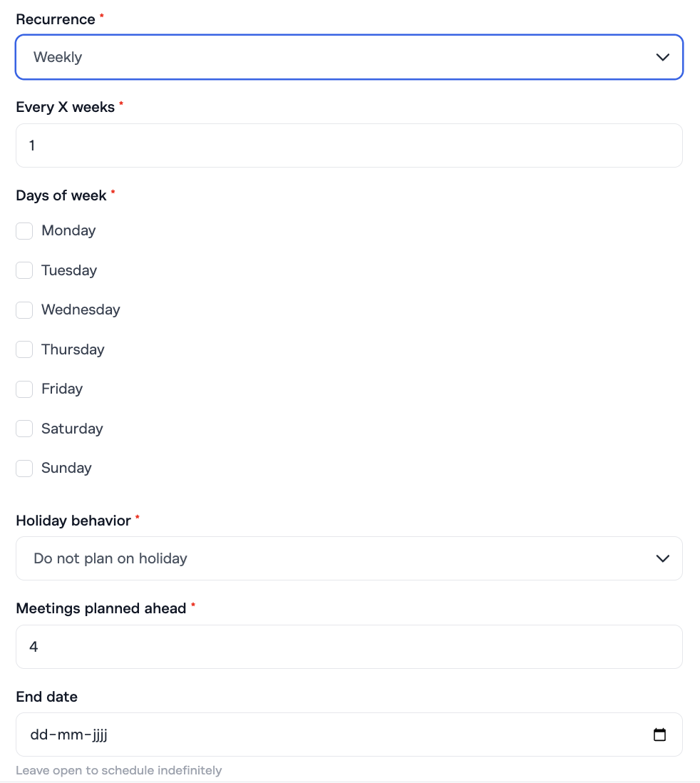Screen dimensions: 700x783
Task: Focus the Every X weeks input field
Action: [x=349, y=145]
